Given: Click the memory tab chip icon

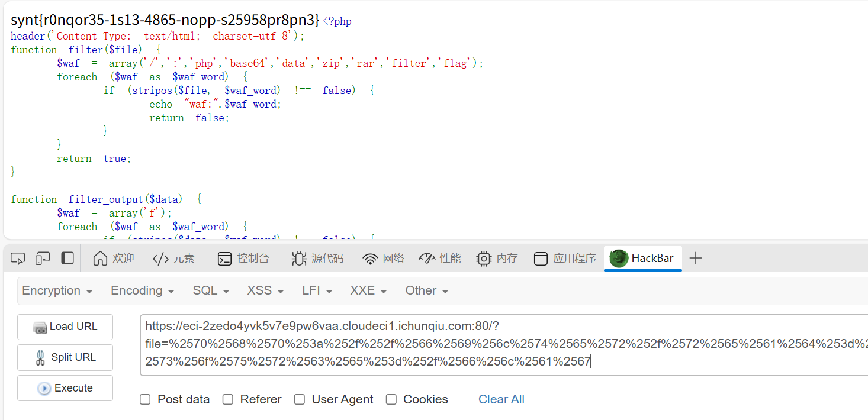Looking at the screenshot, I should click(484, 259).
